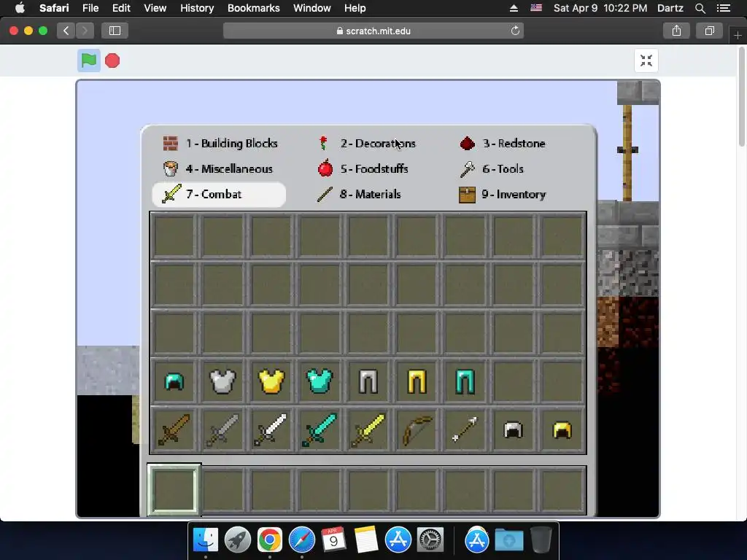Pick the diamond chestplate item
Viewport: 747px width, 560px height.
[320, 382]
